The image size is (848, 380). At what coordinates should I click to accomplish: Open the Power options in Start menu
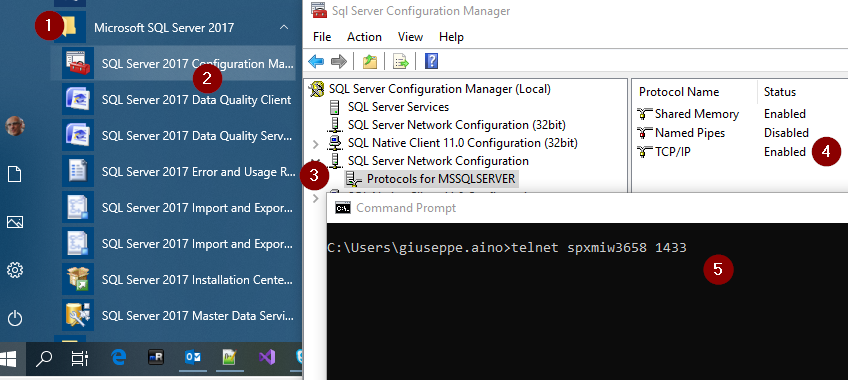pos(15,318)
